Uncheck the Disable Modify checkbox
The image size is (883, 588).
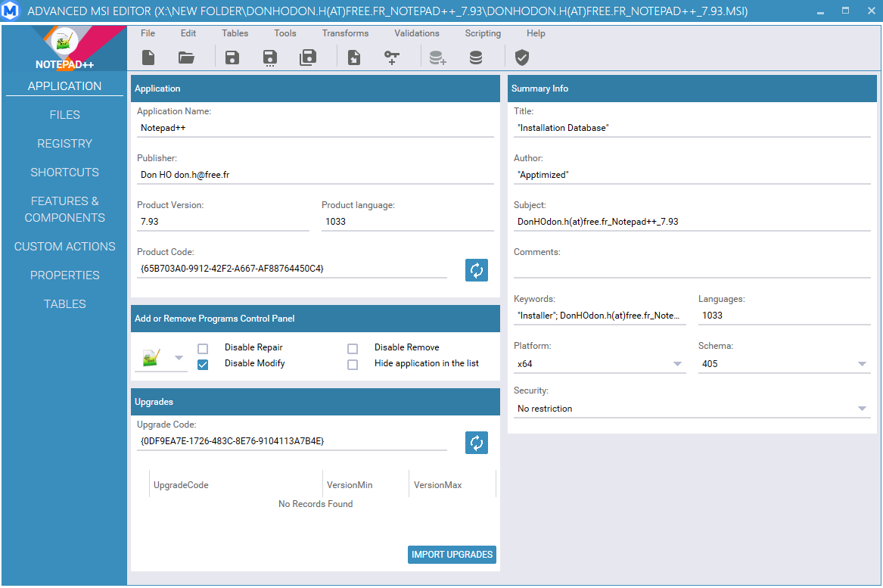coord(203,365)
